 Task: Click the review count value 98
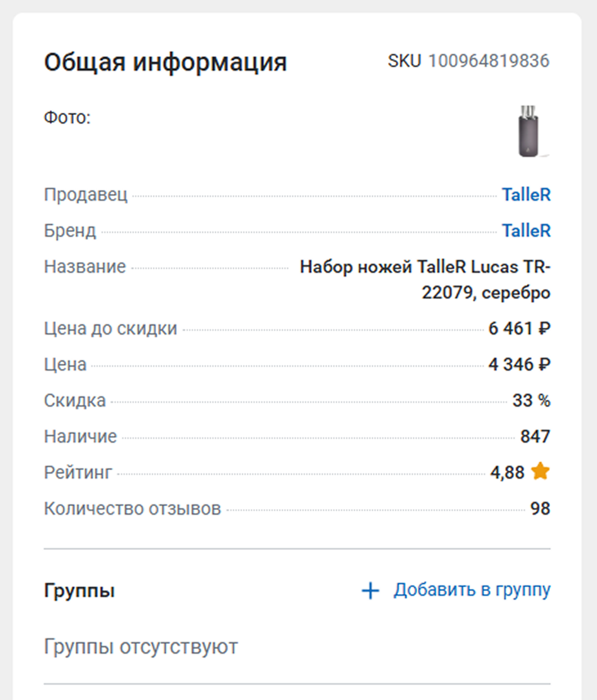540,509
